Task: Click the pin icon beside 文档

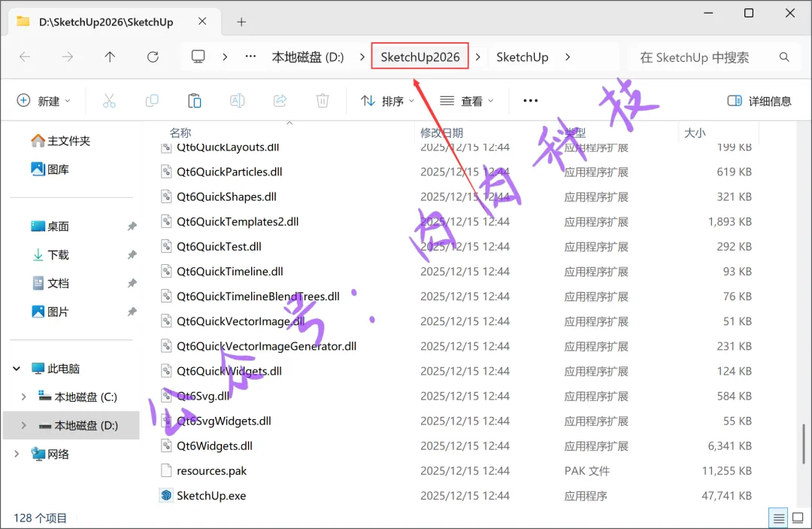Action: pyautogui.click(x=132, y=284)
